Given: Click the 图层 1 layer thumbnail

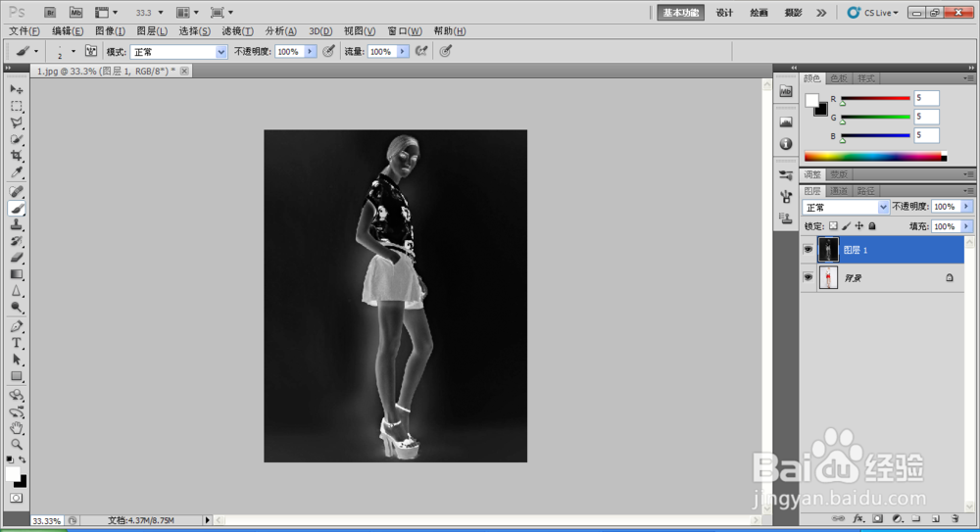Looking at the screenshot, I should click(828, 250).
